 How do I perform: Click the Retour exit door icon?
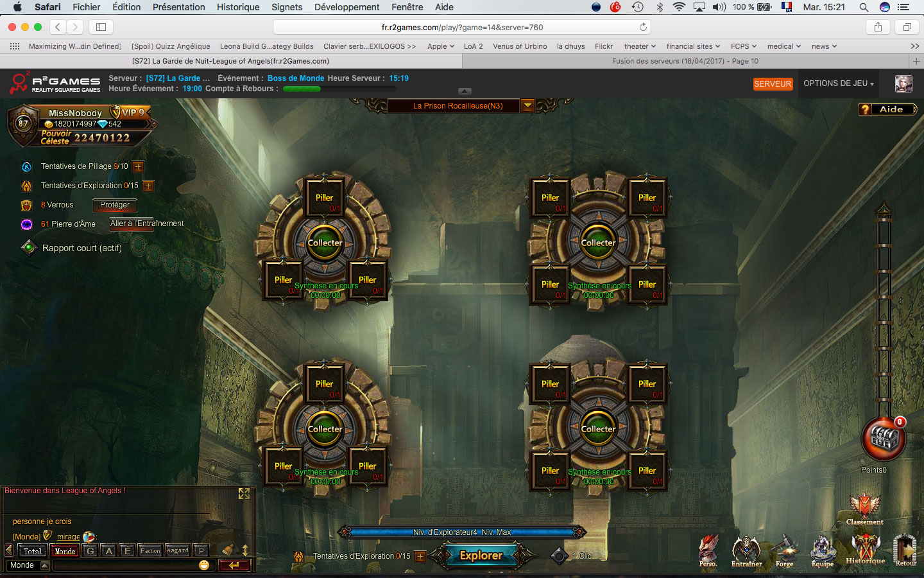[x=905, y=549]
